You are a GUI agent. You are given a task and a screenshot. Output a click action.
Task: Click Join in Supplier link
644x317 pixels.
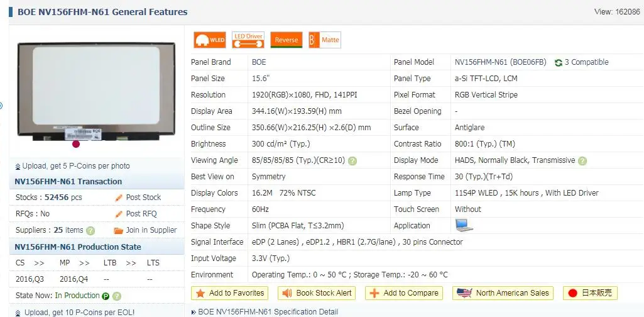pyautogui.click(x=151, y=230)
